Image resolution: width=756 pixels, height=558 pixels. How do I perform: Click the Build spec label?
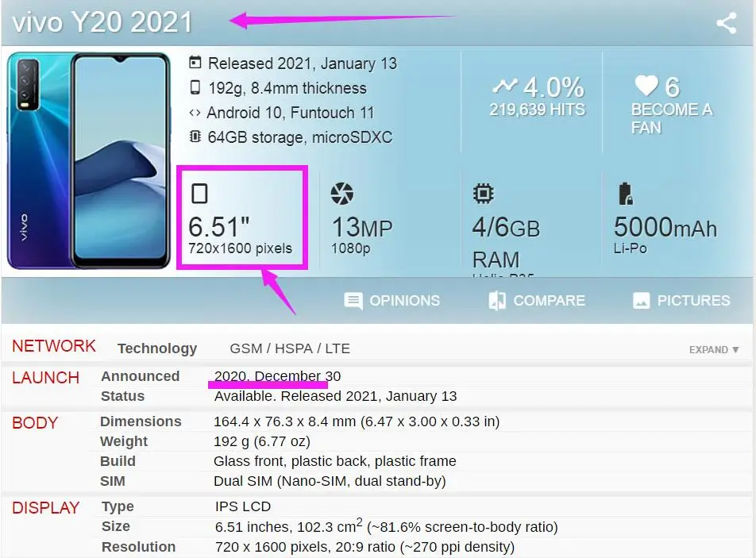[x=118, y=461]
